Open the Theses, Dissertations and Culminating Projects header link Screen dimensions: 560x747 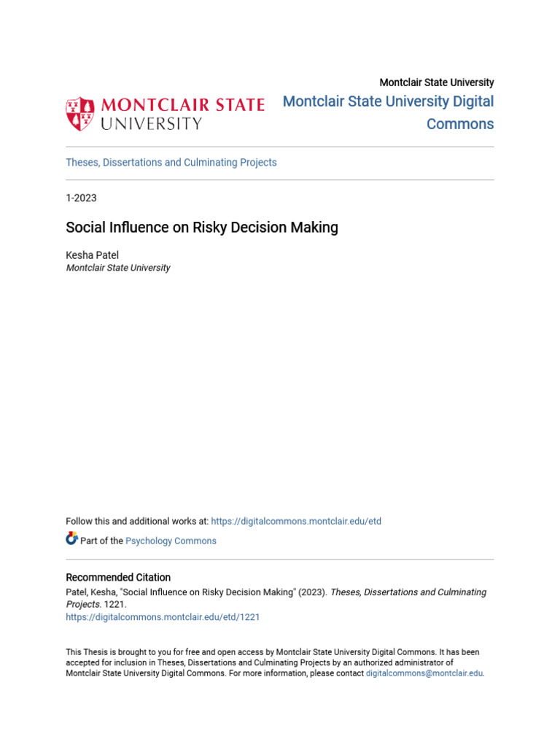tap(171, 163)
